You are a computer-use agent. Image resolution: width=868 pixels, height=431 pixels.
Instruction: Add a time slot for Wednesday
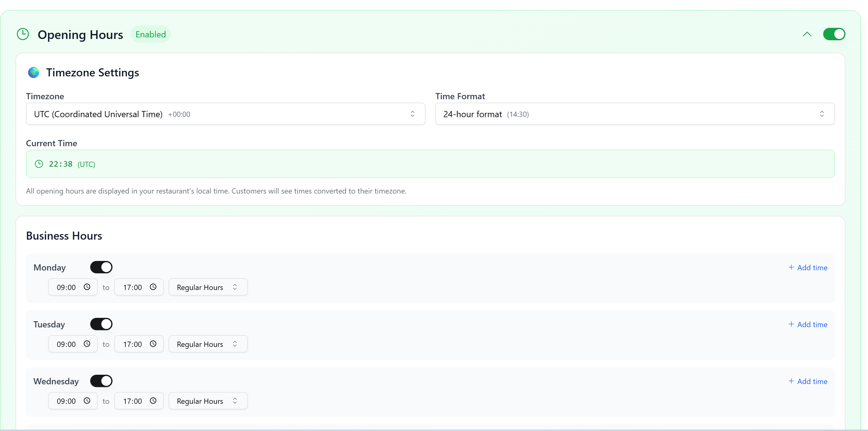coord(808,382)
